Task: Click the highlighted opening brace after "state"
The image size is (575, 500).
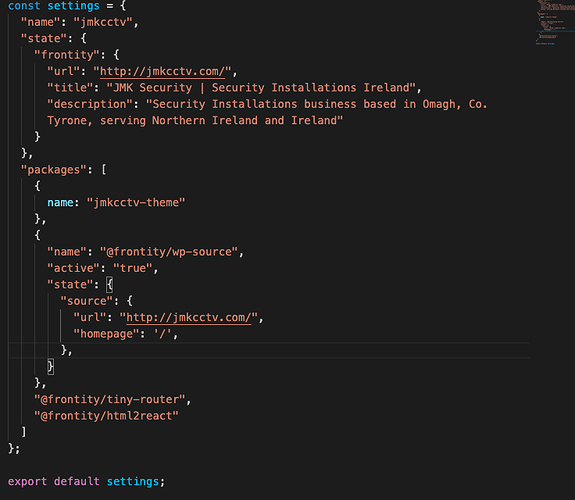Action: click(109, 285)
